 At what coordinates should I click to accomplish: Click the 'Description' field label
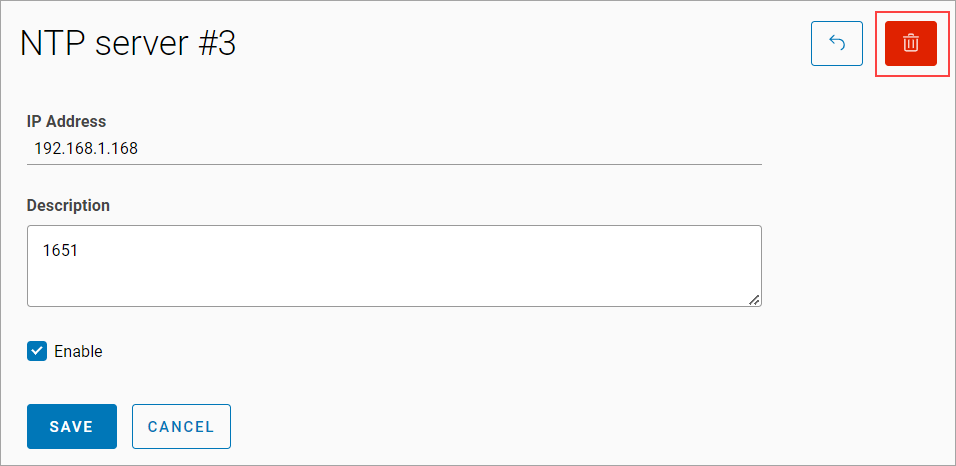pyautogui.click(x=68, y=205)
